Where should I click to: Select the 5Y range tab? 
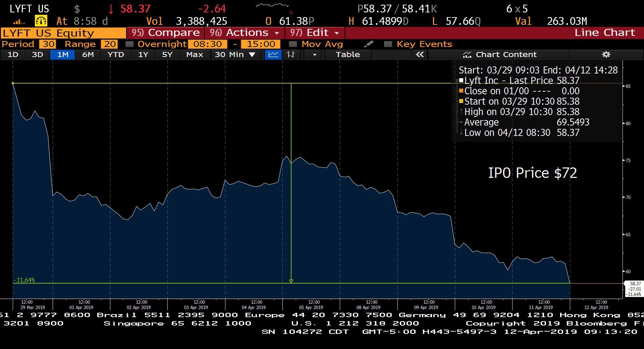tap(167, 54)
